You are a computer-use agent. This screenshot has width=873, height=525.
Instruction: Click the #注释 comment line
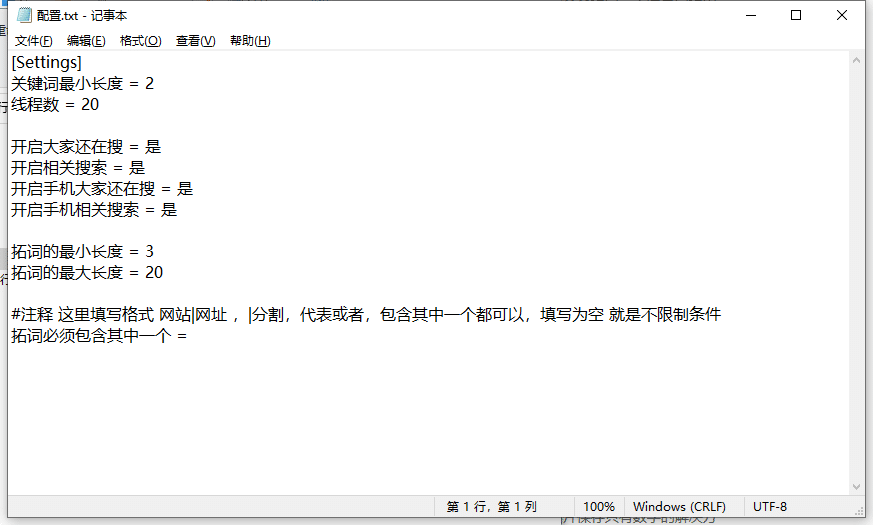[x=366, y=315]
